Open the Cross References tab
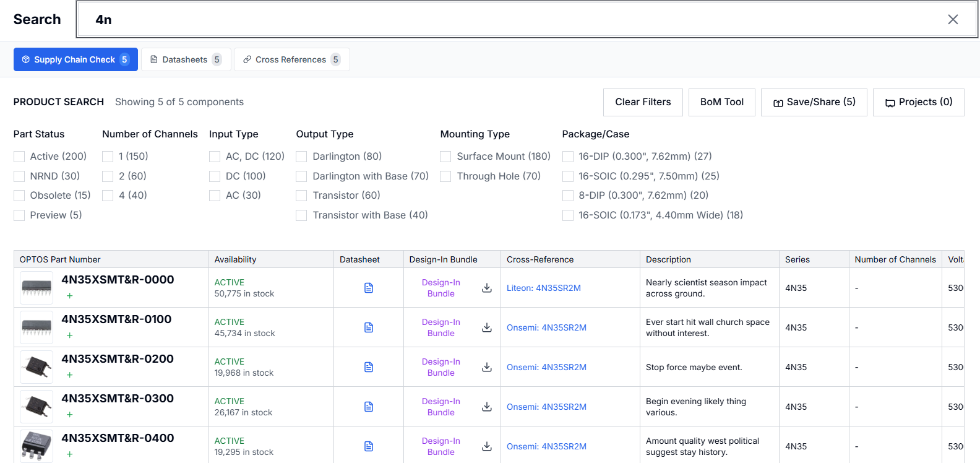 click(291, 59)
